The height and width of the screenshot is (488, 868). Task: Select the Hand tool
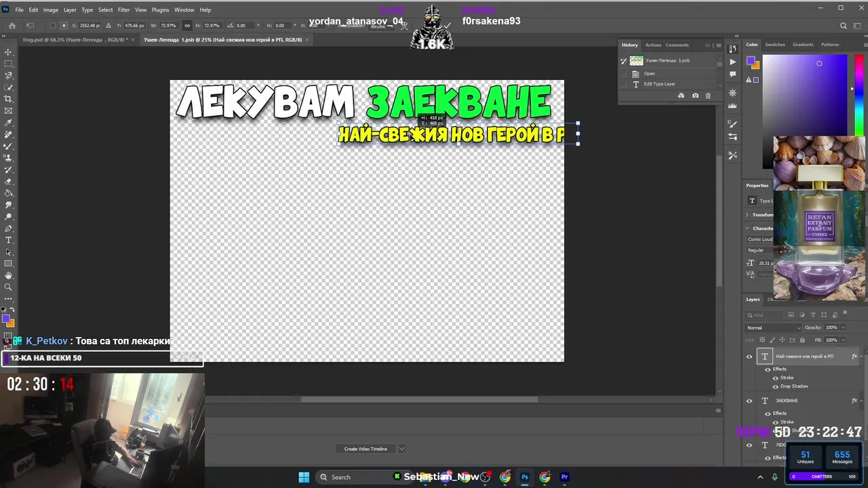[8, 275]
